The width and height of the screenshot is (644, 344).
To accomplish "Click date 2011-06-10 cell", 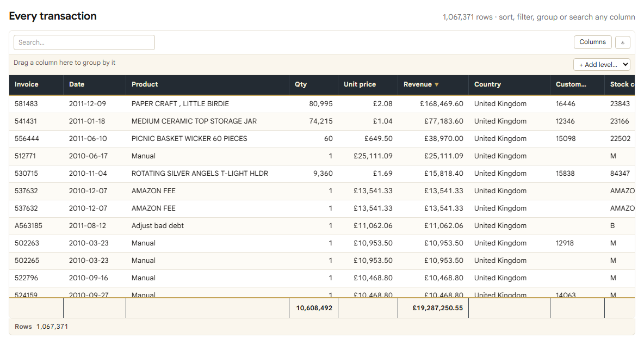I will pyautogui.click(x=95, y=139).
